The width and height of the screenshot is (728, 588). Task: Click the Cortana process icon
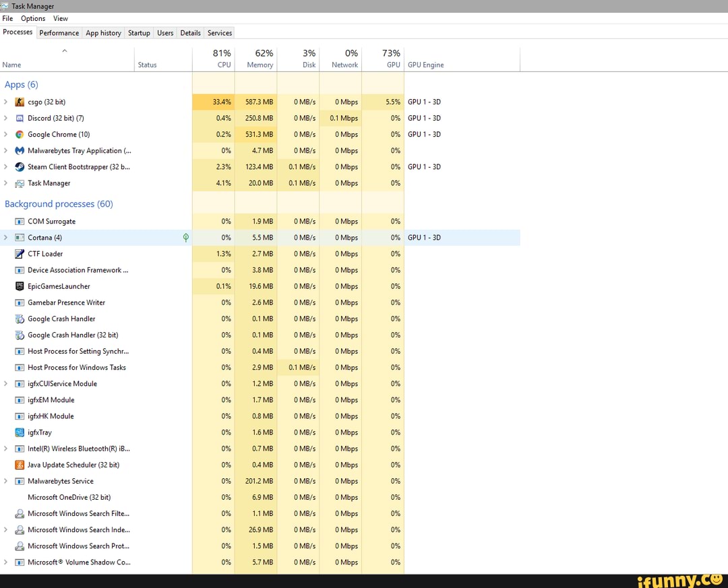pos(20,238)
